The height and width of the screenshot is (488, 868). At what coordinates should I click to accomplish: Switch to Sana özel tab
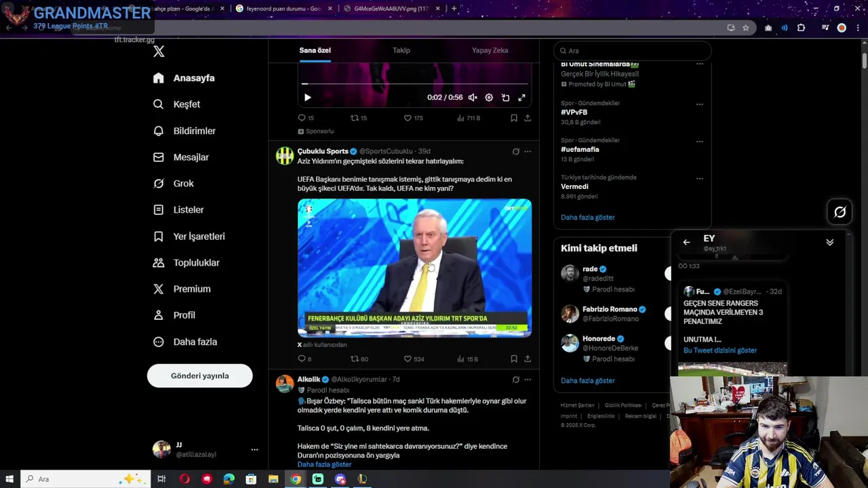[315, 50]
